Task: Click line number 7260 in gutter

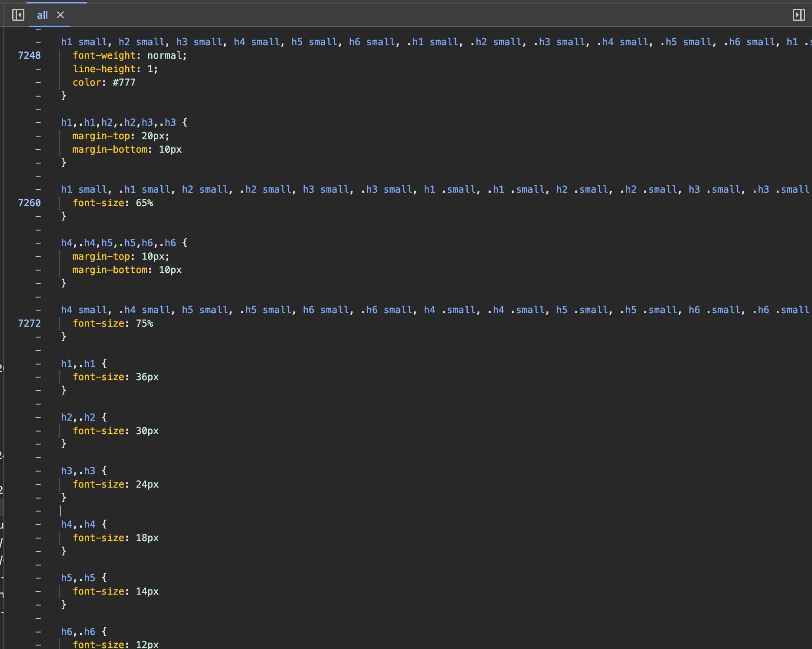Action: tap(29, 203)
